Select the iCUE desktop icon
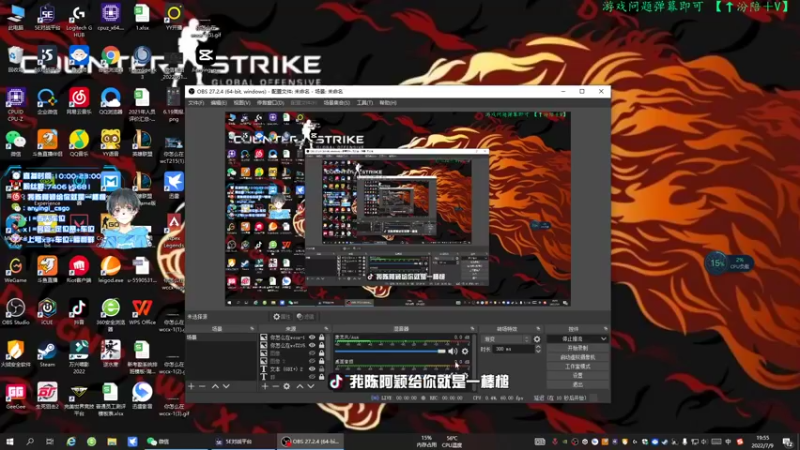 click(47, 312)
